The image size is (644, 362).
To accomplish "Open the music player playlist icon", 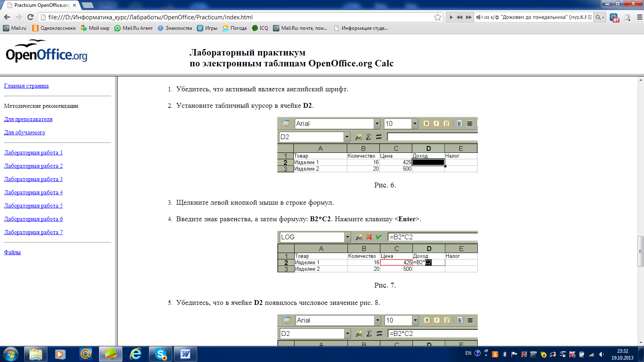I will (590, 17).
